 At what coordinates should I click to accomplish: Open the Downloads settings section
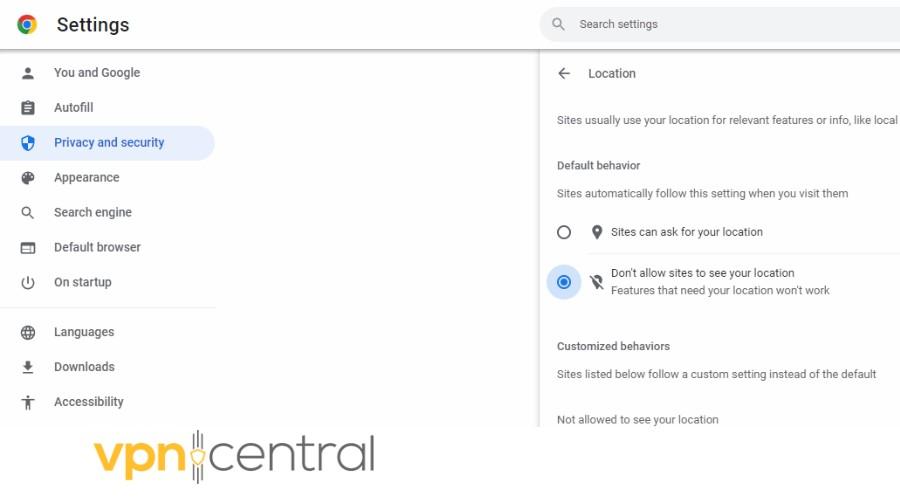point(84,367)
